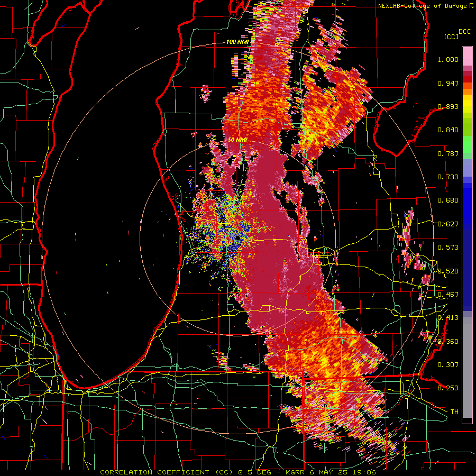Click the 0.627 scale value

point(448,224)
